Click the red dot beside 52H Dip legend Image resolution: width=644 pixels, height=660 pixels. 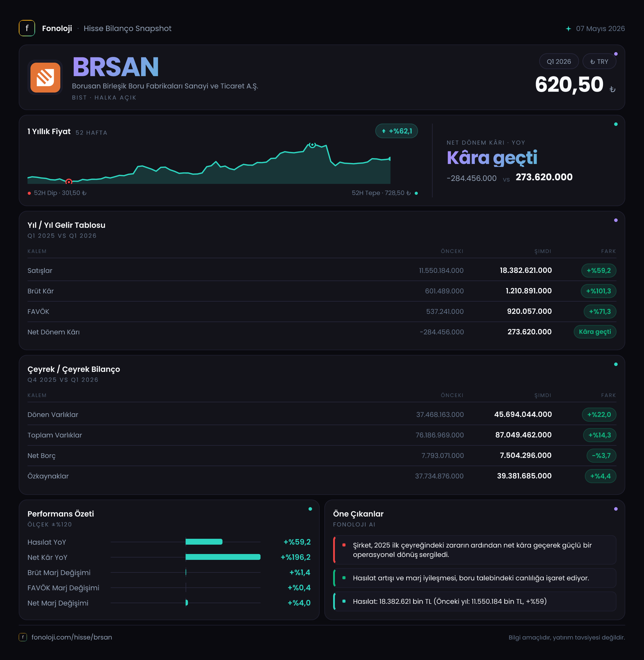tap(30, 193)
